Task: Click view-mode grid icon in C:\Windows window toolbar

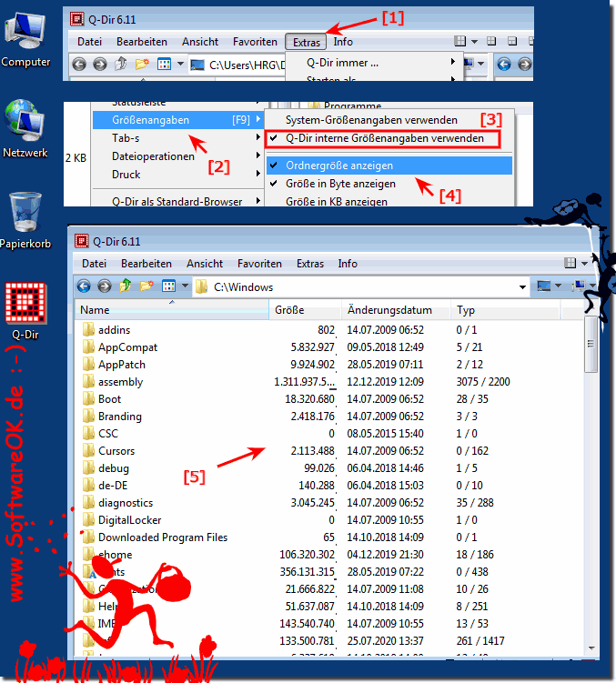Action: coord(168,286)
